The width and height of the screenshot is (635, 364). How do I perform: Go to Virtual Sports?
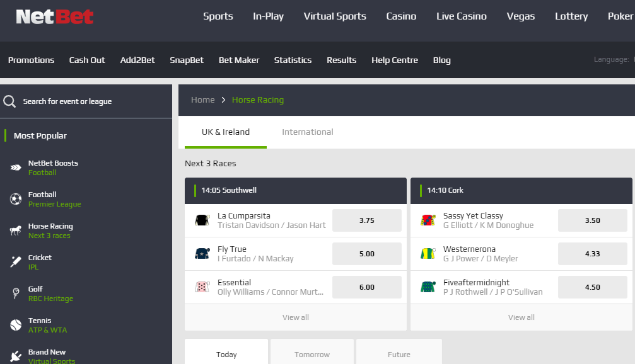point(335,16)
